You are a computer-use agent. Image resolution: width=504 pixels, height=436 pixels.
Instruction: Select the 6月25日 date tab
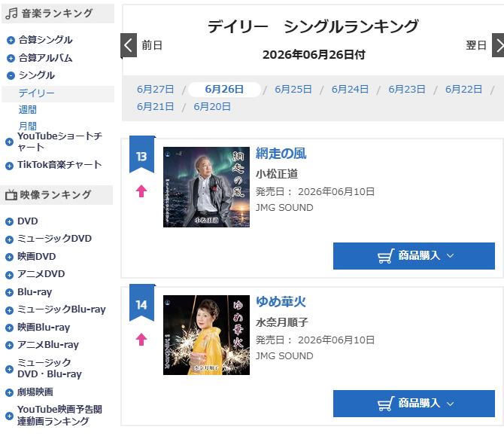click(x=293, y=89)
